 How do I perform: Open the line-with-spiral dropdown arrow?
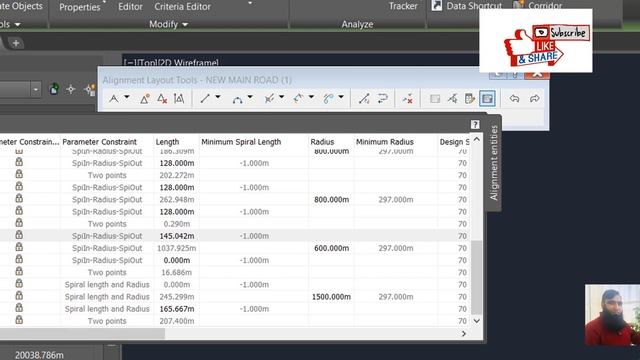coord(282,97)
